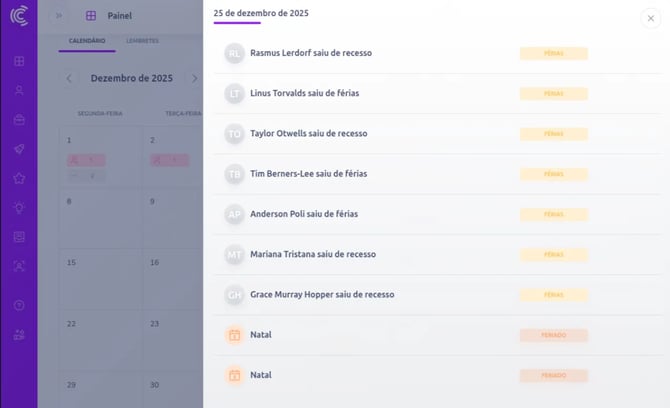This screenshot has width=670, height=408.
Task: Go to next month with right chevron
Action: pos(194,78)
